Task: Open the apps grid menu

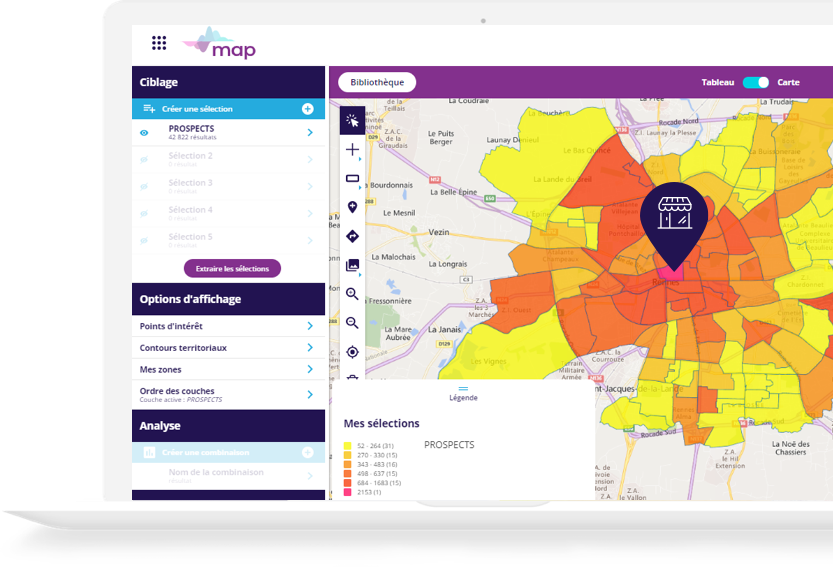Action: (x=159, y=42)
